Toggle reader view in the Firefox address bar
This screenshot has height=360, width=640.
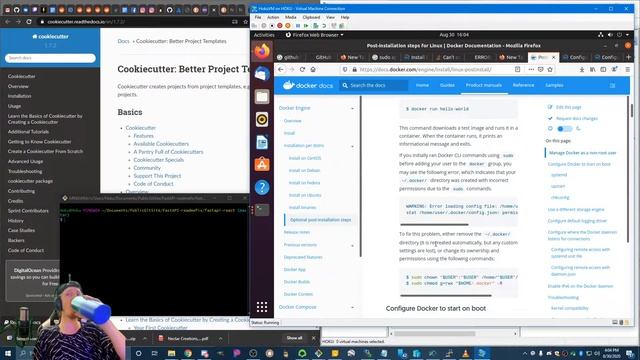point(518,69)
